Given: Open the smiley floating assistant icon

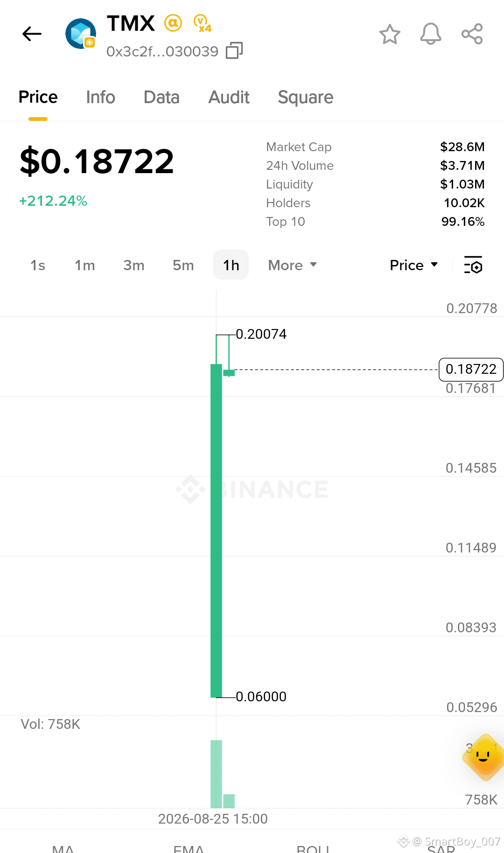Looking at the screenshot, I should [483, 757].
